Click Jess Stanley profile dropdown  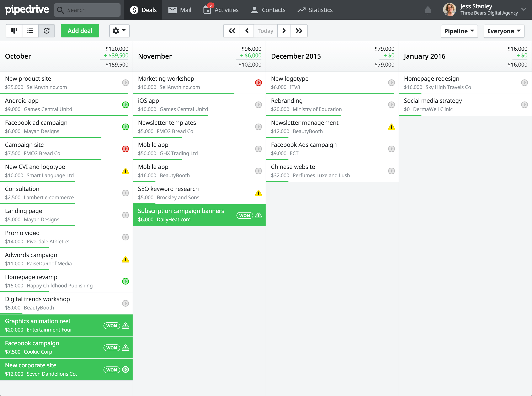(x=523, y=9)
